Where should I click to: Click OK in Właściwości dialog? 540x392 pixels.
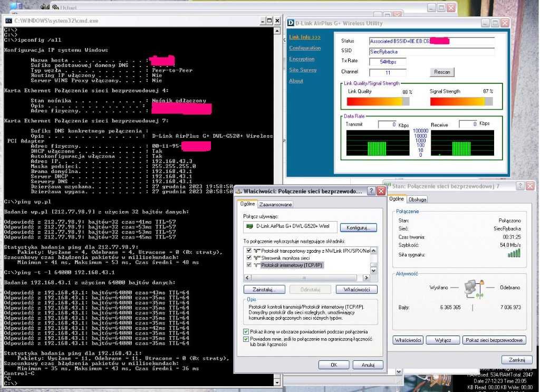(334, 365)
